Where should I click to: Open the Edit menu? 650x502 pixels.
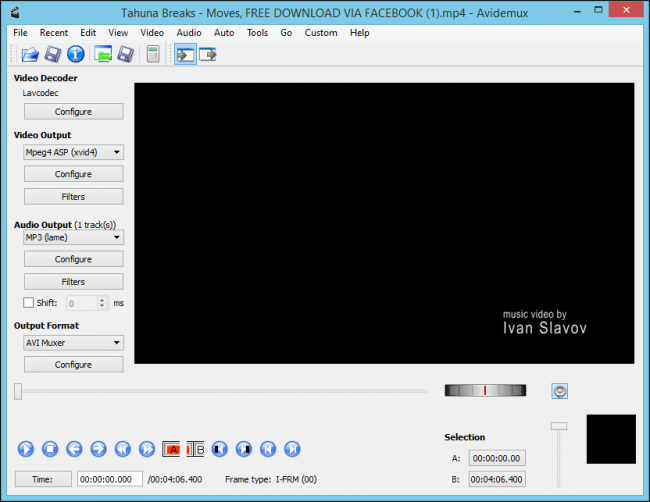(x=88, y=33)
